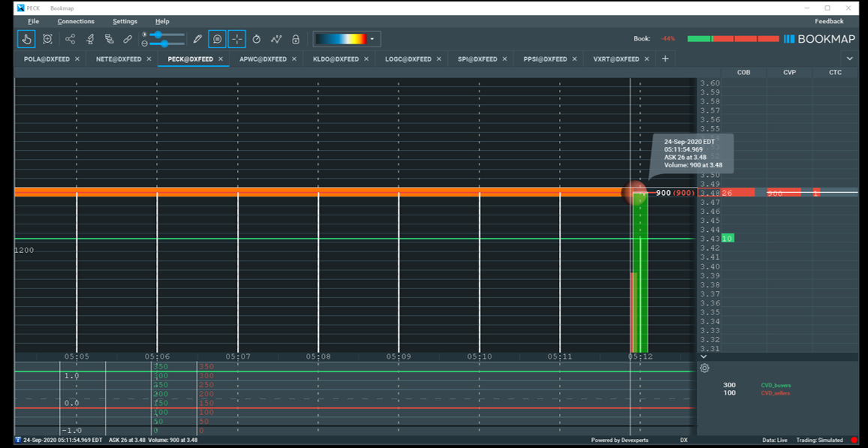This screenshot has height=448, width=868.
Task: Click the stopwatch icon in toolbar
Action: pos(257,39)
